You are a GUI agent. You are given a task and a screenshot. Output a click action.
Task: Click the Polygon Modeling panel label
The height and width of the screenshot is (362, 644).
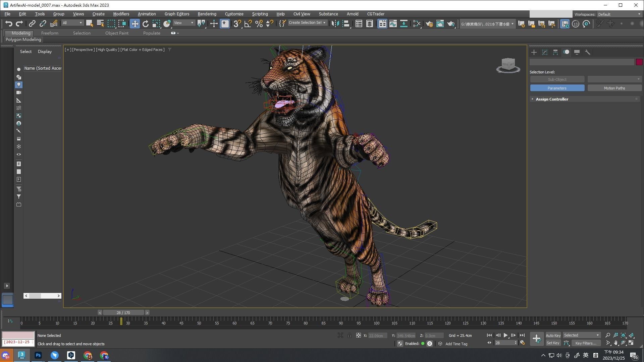coord(23,40)
